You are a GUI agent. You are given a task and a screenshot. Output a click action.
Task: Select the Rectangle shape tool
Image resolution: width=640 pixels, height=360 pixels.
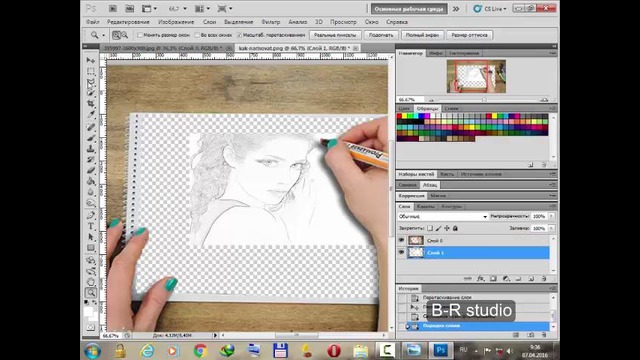pyautogui.click(x=91, y=248)
